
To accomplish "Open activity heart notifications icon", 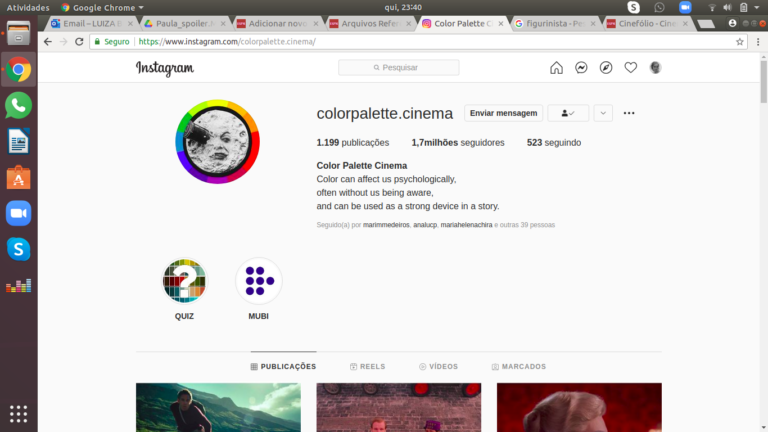I will [x=630, y=68].
